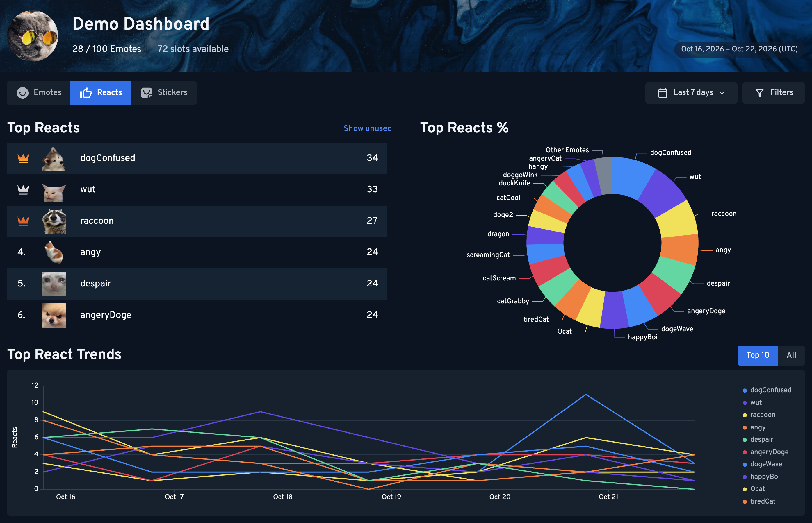
Task: Click the raccoon emote image
Action: (x=54, y=221)
